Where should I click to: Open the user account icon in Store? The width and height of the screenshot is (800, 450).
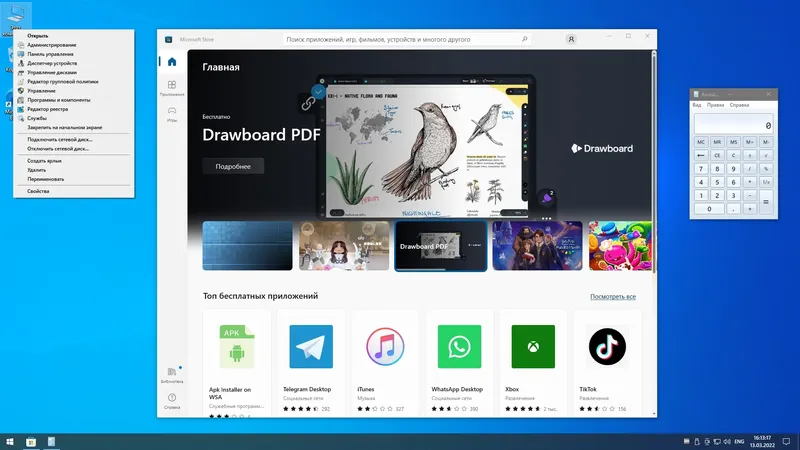pos(571,39)
